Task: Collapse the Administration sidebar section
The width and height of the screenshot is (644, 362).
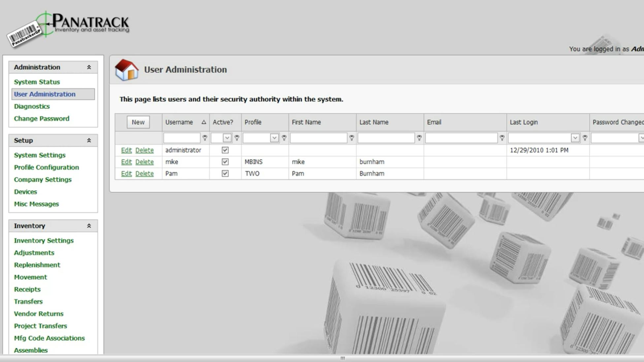Action: pos(88,67)
